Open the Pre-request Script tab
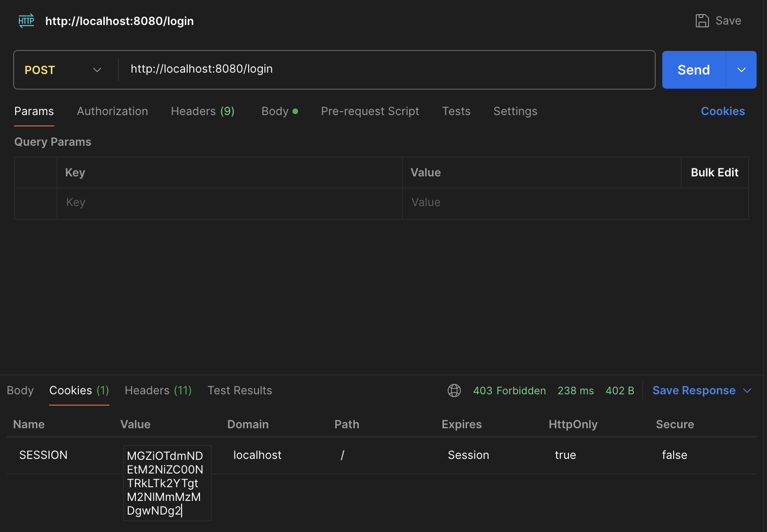Image resolution: width=767 pixels, height=532 pixels. tap(370, 111)
